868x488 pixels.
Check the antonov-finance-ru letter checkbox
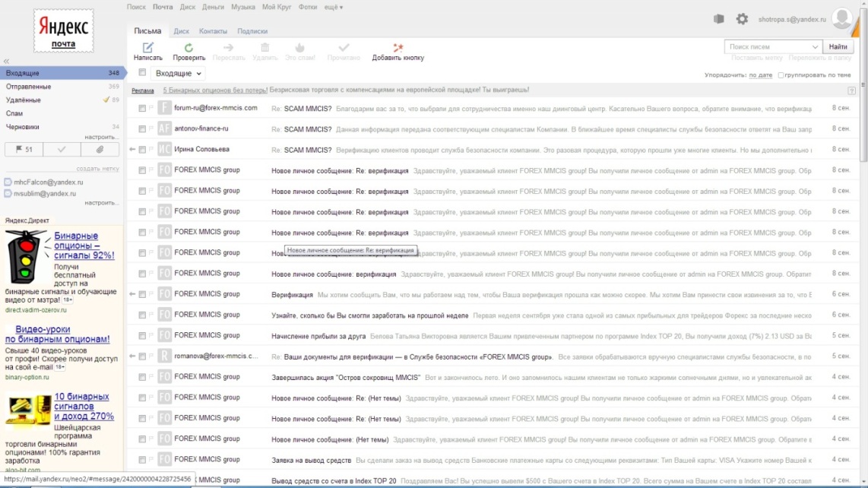[142, 128]
